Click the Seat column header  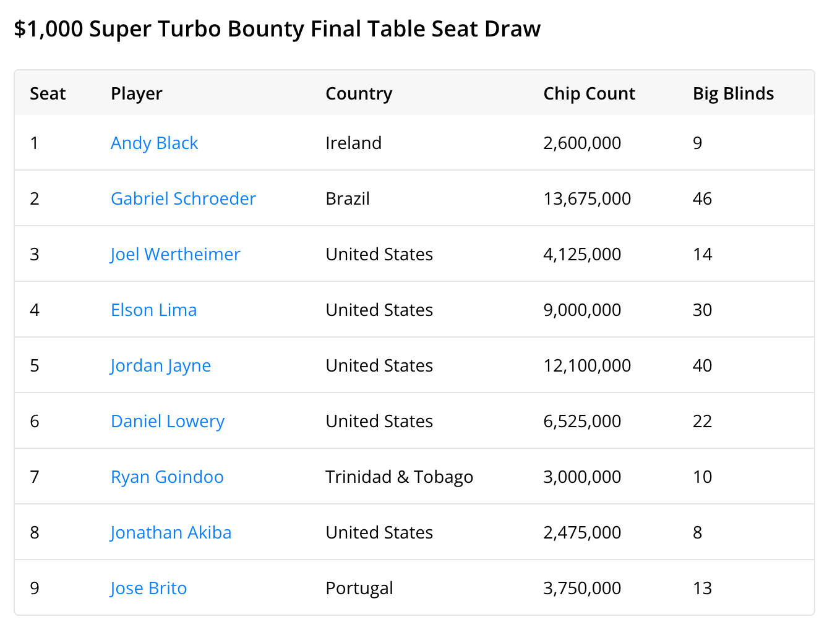pos(48,93)
